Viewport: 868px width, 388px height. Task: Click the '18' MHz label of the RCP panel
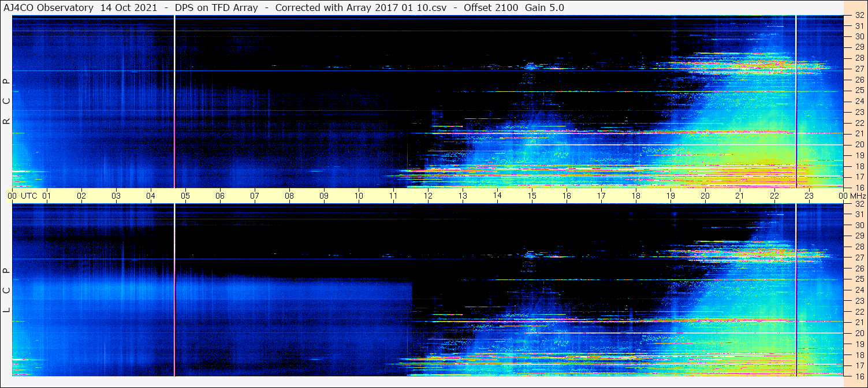(x=859, y=166)
